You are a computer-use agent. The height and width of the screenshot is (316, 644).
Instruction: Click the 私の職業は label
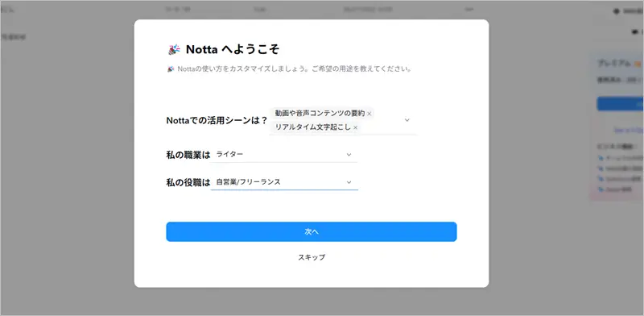pos(188,155)
